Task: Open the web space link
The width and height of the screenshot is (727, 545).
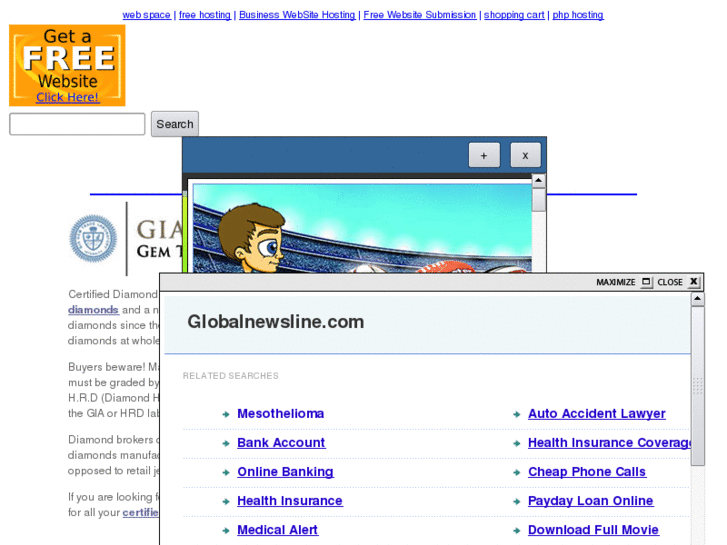Action: click(x=146, y=15)
